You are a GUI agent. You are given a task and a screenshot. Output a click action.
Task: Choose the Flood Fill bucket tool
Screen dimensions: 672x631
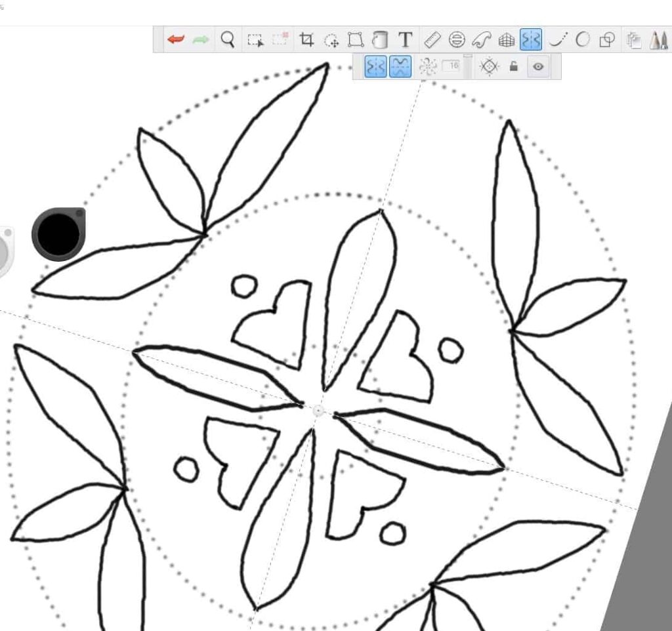pos(380,40)
